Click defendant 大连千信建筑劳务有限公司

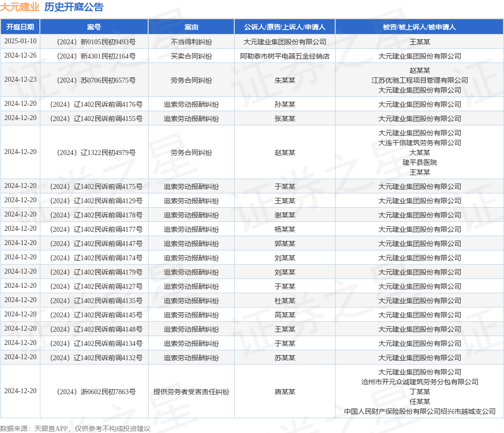[419, 143]
